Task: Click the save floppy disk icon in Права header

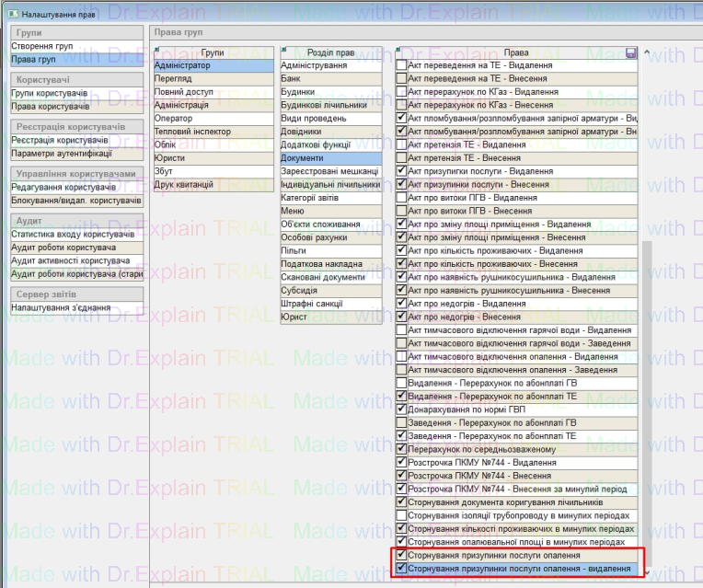Action: (x=630, y=53)
